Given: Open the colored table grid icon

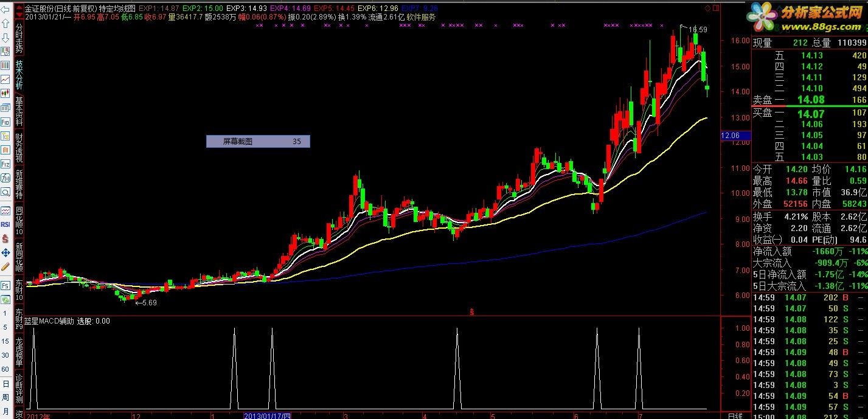Looking at the screenshot, I should 5,65.
